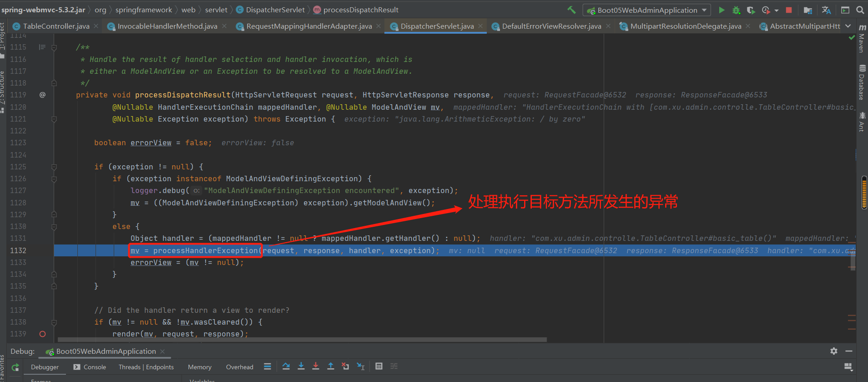Click the horizontal scrollbar of the editor
The width and height of the screenshot is (868, 382).
pos(302,339)
